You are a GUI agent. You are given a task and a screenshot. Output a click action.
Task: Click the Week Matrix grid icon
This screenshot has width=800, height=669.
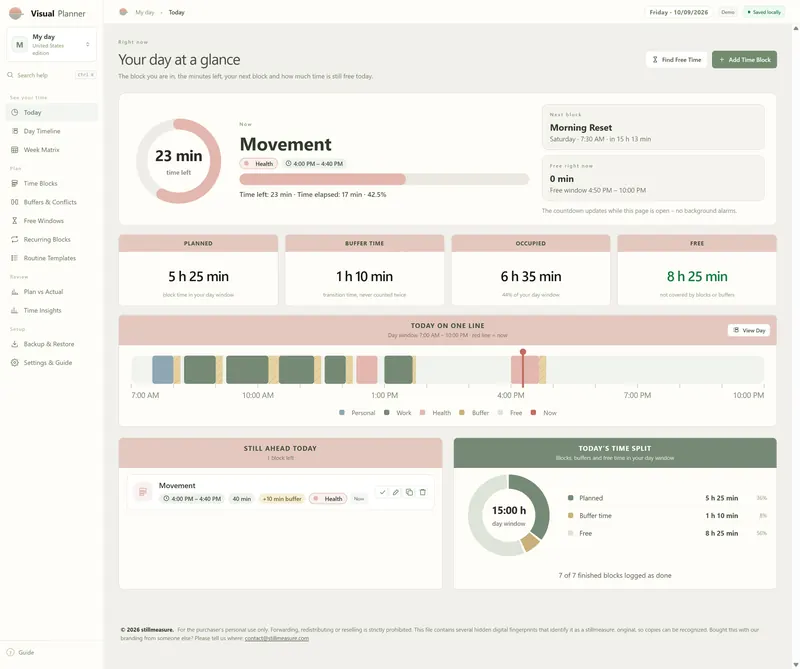14,150
